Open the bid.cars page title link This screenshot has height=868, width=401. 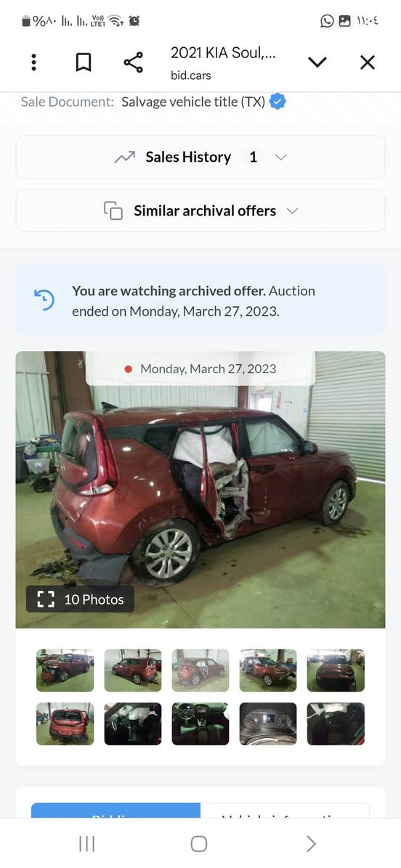tap(223, 63)
